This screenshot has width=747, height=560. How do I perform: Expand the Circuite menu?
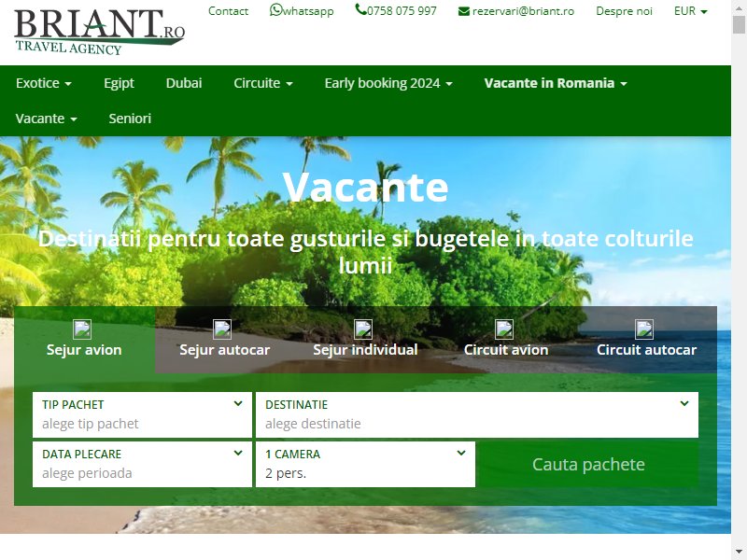263,83
